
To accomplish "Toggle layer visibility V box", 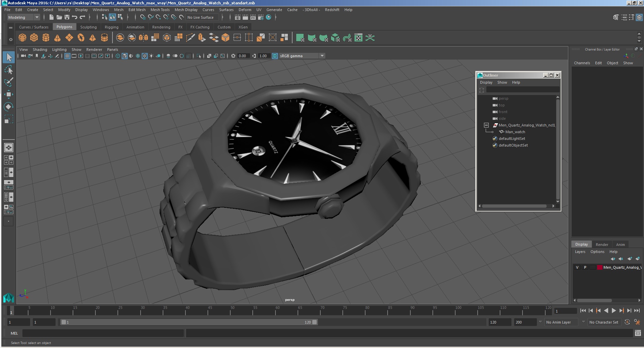I will point(577,267).
